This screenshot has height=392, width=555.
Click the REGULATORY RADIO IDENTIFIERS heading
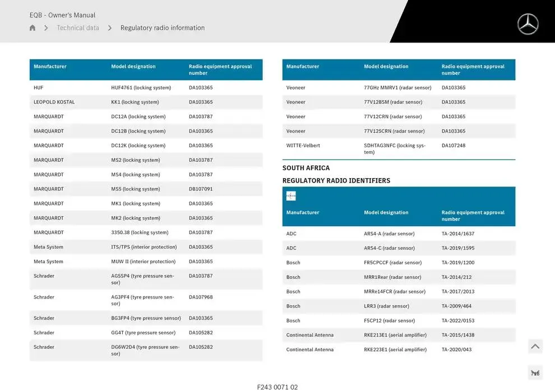336,181
